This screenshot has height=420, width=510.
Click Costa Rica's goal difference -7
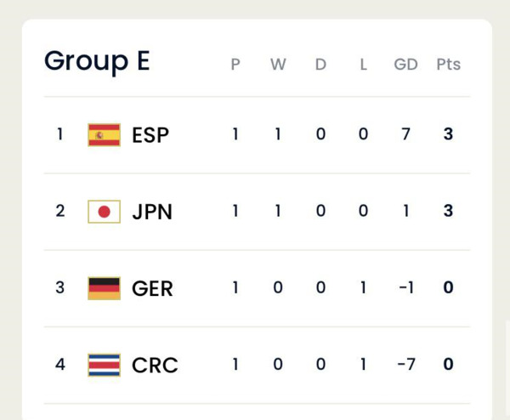pos(406,364)
